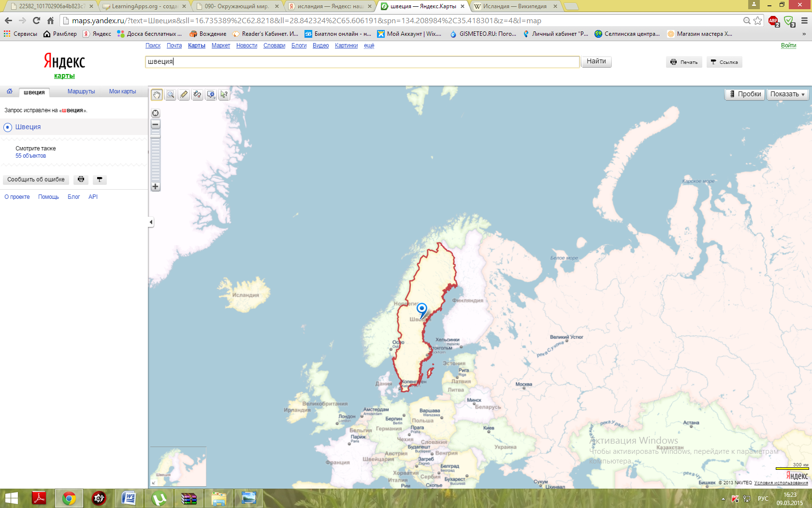Screen dimensions: 812x508
Task: Open Google Chrome from the taskbar
Action: pyautogui.click(x=69, y=498)
